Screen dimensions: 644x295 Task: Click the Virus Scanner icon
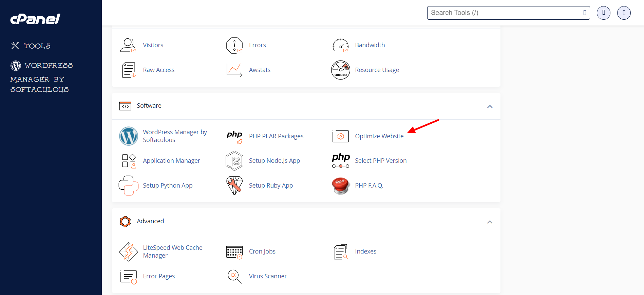[x=234, y=276]
